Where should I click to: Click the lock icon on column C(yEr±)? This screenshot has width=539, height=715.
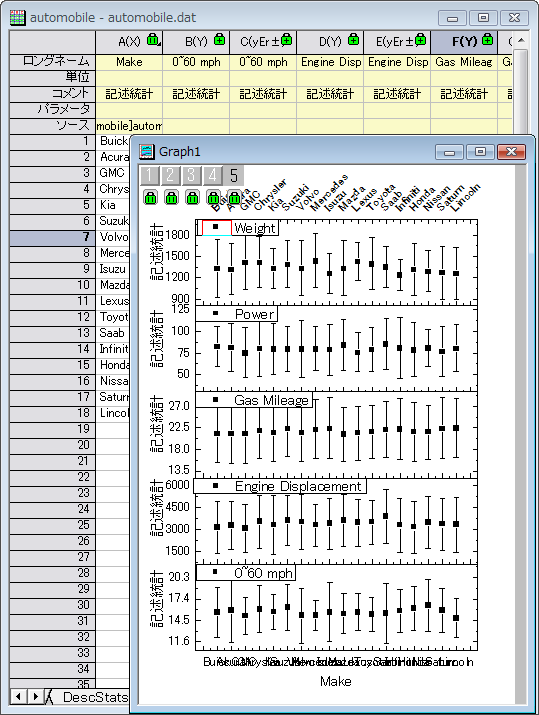[x=286, y=40]
